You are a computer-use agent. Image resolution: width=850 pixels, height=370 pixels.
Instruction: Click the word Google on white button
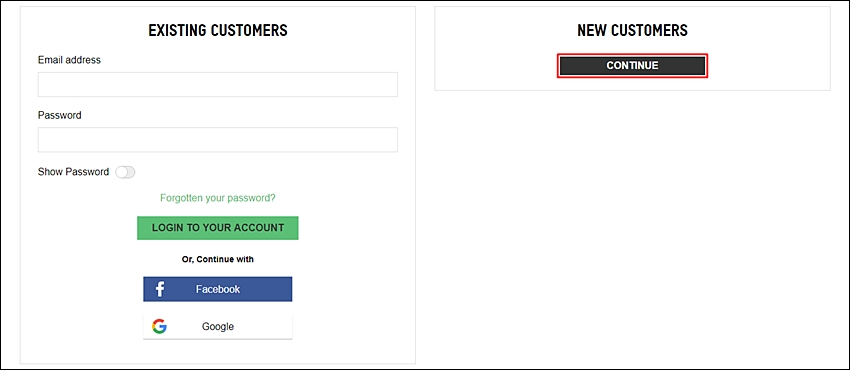[x=218, y=327]
